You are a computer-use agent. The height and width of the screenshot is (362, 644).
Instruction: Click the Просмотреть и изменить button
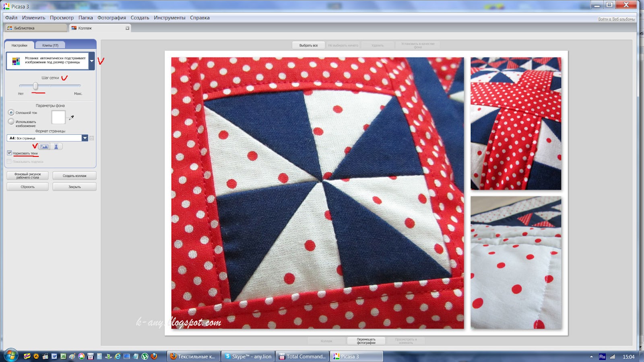406,341
